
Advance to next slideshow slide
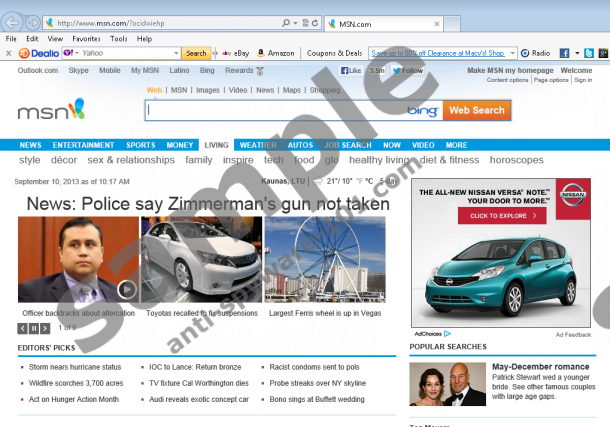point(45,327)
